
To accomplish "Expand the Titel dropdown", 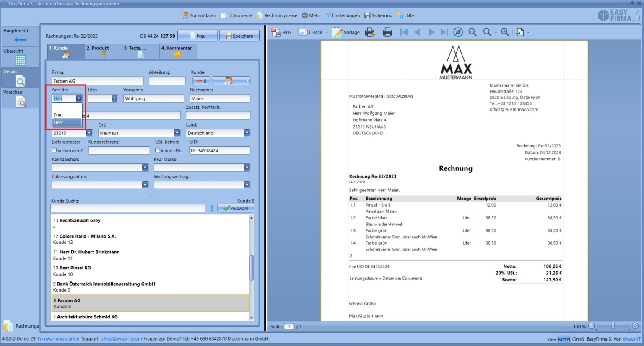I will 114,98.
